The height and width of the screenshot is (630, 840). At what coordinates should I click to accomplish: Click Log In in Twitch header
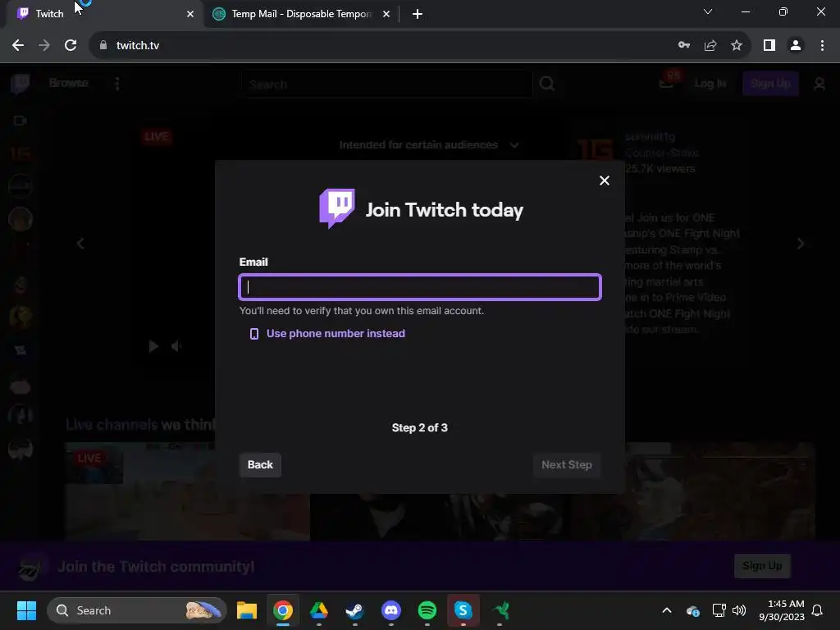coord(710,83)
